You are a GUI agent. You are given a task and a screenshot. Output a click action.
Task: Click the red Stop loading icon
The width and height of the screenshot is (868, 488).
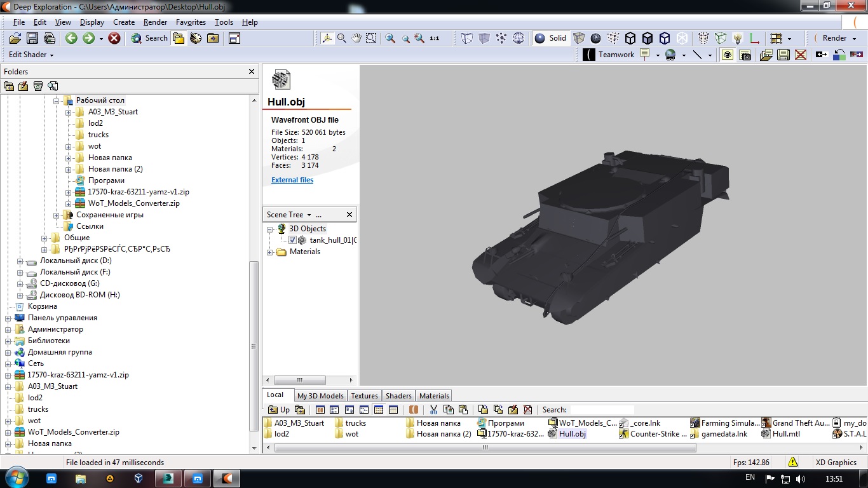coord(114,38)
